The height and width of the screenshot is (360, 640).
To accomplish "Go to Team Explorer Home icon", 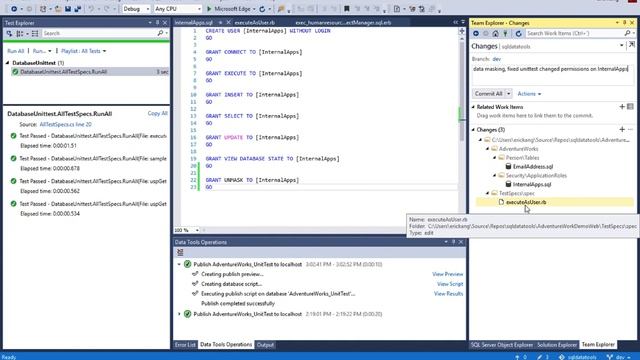I will [495, 33].
